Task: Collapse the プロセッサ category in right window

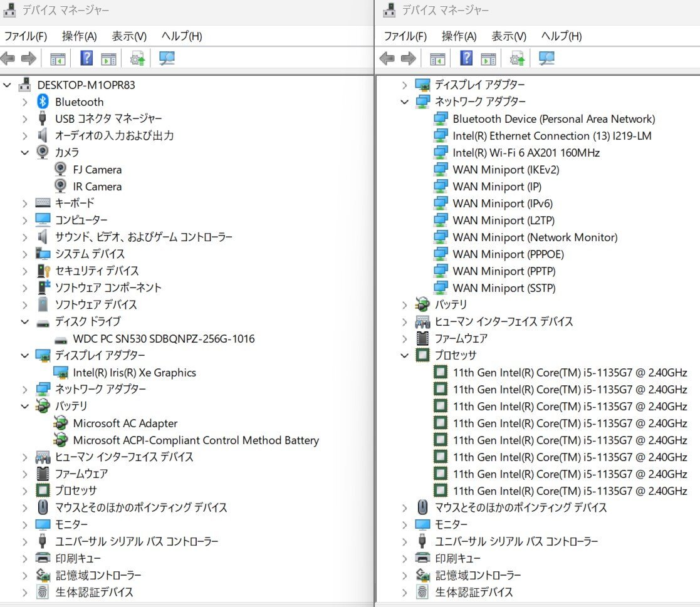Action: (405, 355)
